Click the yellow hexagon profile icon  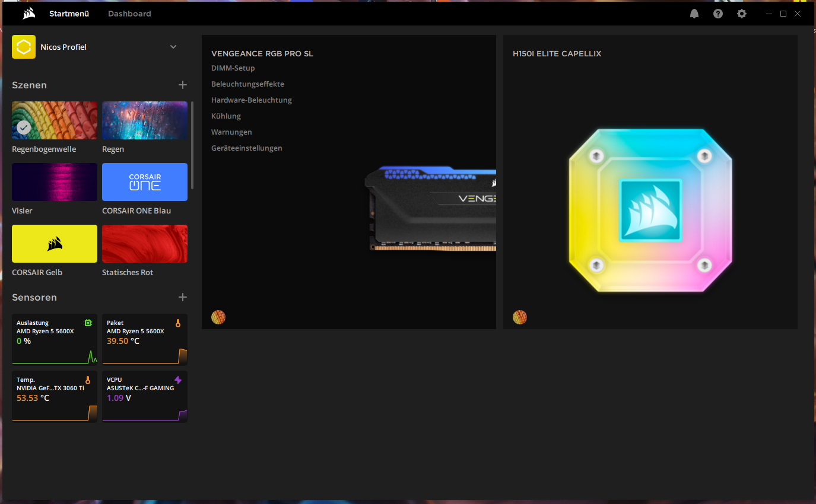click(24, 47)
